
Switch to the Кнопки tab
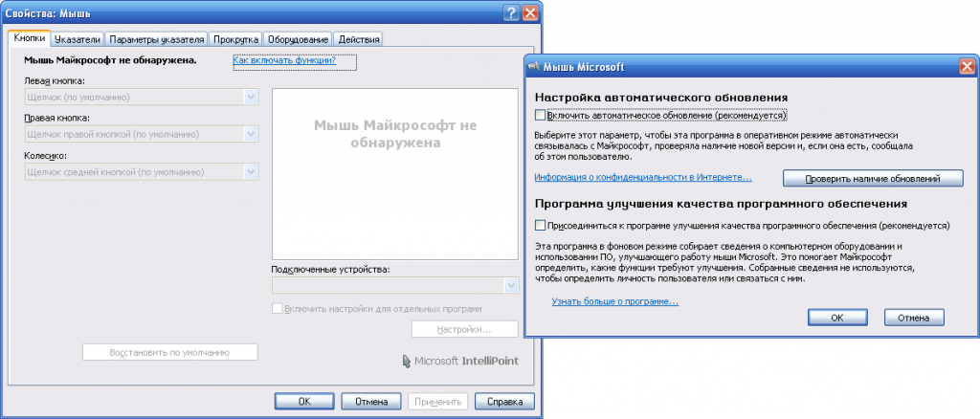tap(30, 38)
